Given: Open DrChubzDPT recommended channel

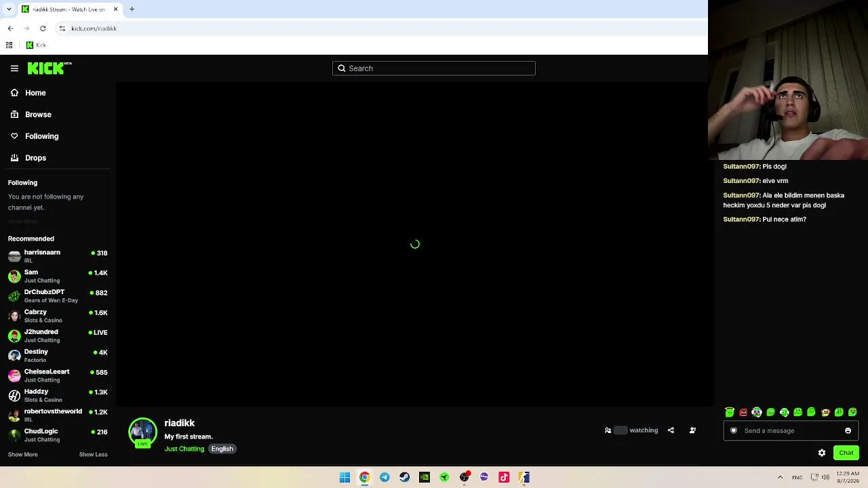Looking at the screenshot, I should coord(58,296).
